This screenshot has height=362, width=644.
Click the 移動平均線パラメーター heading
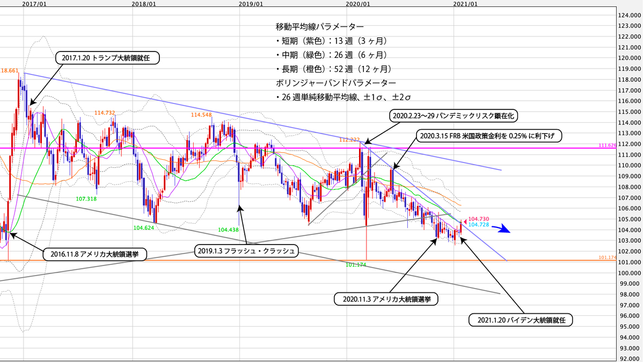[319, 27]
